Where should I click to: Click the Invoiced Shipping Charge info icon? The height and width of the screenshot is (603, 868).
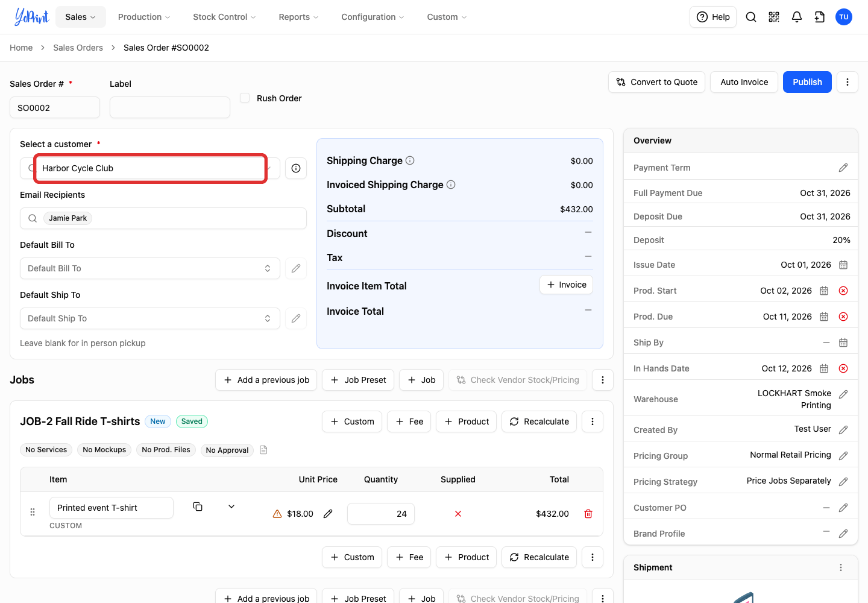tap(451, 185)
